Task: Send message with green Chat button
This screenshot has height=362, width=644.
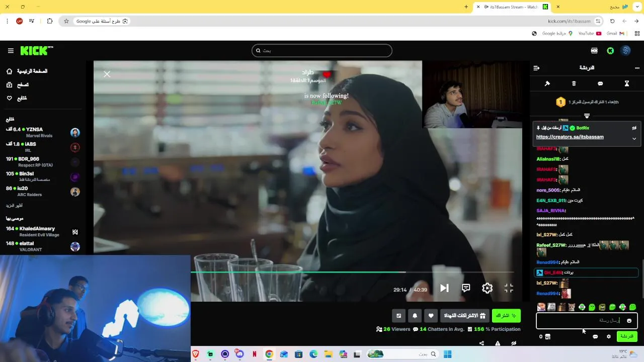Action: (x=627, y=336)
